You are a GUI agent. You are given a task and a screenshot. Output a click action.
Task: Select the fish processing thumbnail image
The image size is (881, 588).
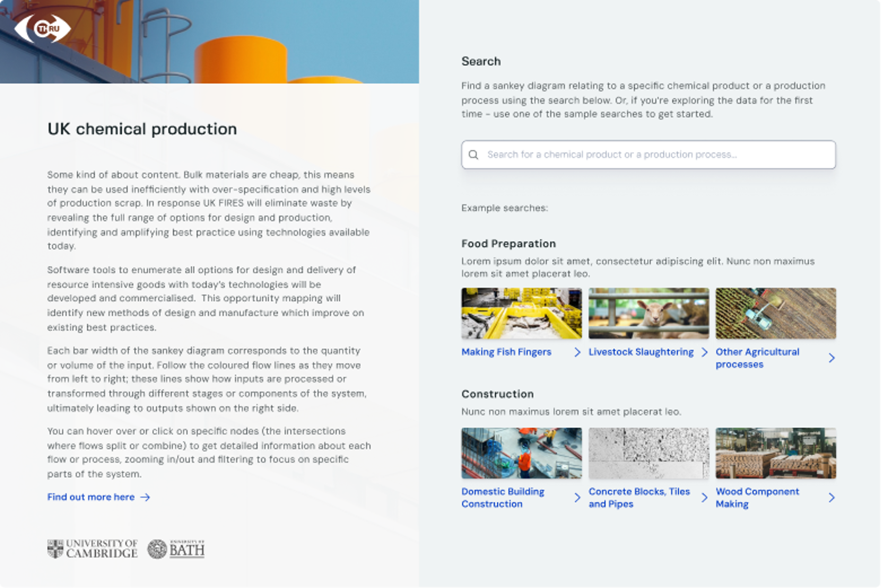coord(521,314)
